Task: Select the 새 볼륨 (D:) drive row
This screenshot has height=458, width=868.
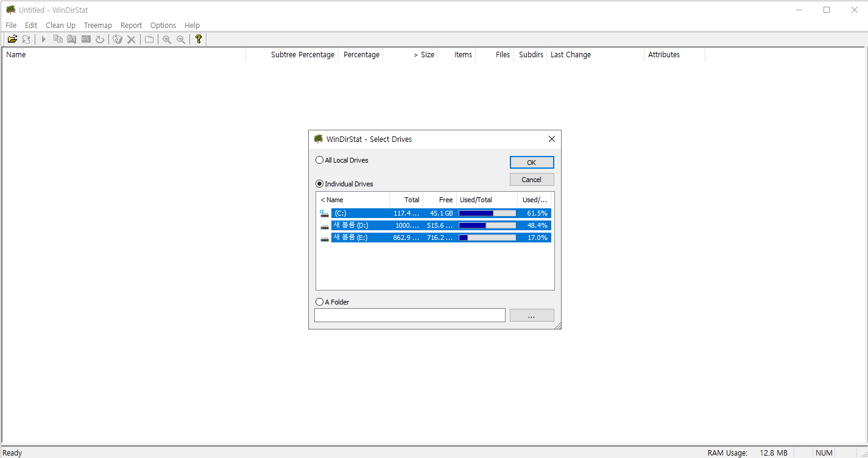Action: (435, 225)
